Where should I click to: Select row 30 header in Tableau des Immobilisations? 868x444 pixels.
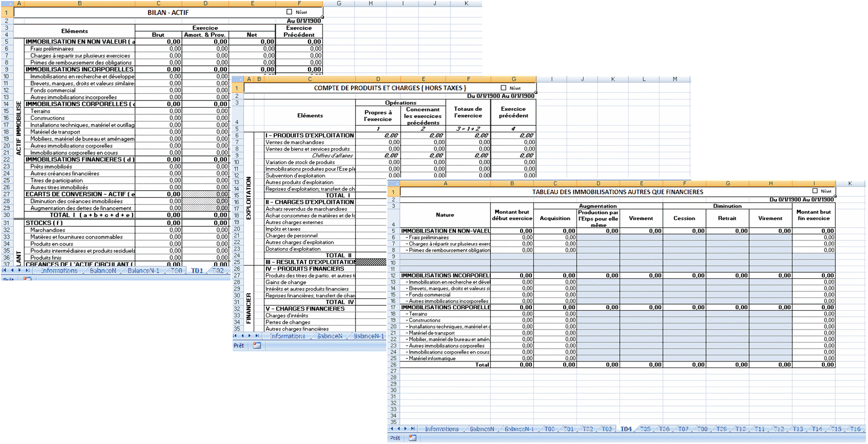click(x=394, y=390)
